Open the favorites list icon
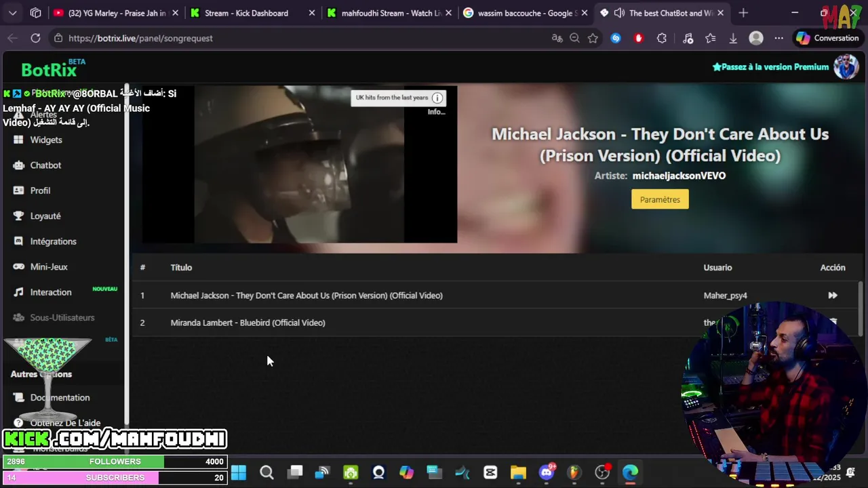Image resolution: width=868 pixels, height=488 pixels. [x=710, y=38]
